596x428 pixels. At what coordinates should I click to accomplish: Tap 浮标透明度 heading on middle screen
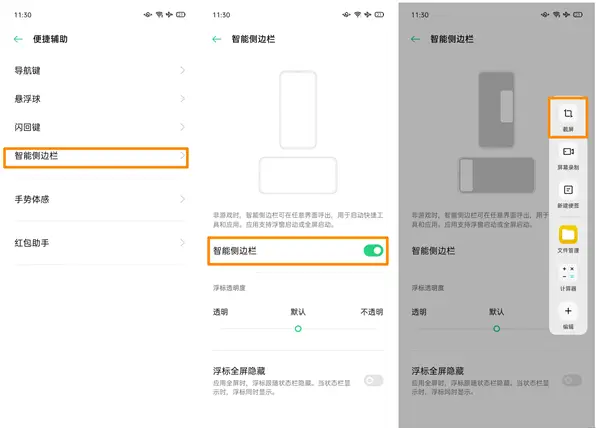(229, 288)
